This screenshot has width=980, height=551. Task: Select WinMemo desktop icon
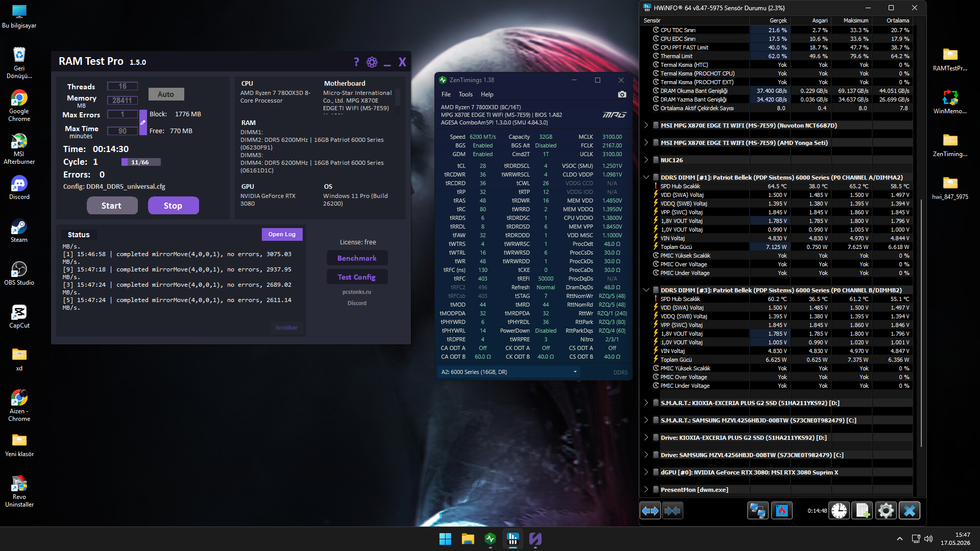(x=950, y=102)
